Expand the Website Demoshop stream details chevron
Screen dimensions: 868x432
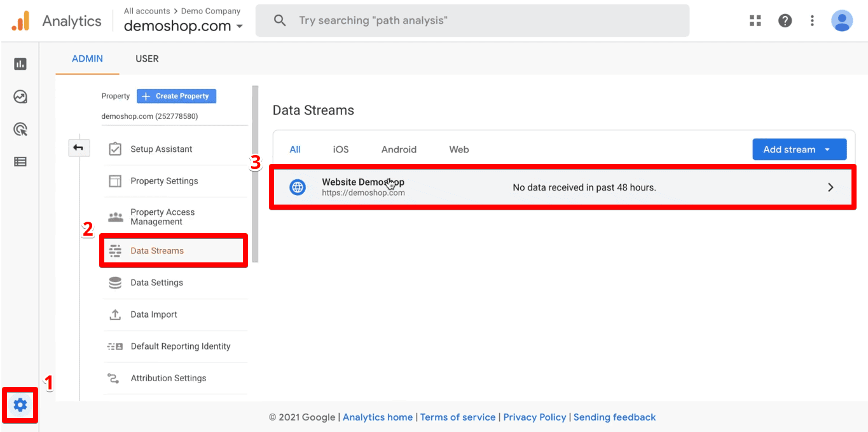pyautogui.click(x=830, y=187)
